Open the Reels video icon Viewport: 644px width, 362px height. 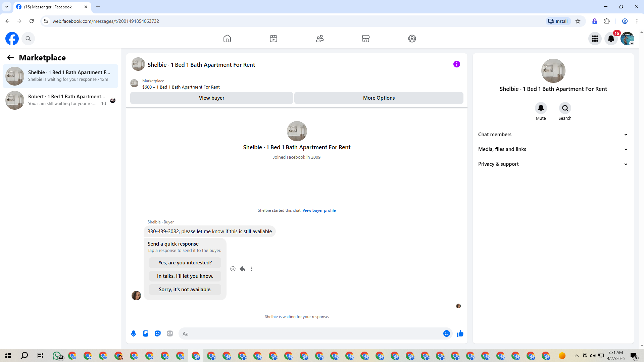coord(274,39)
